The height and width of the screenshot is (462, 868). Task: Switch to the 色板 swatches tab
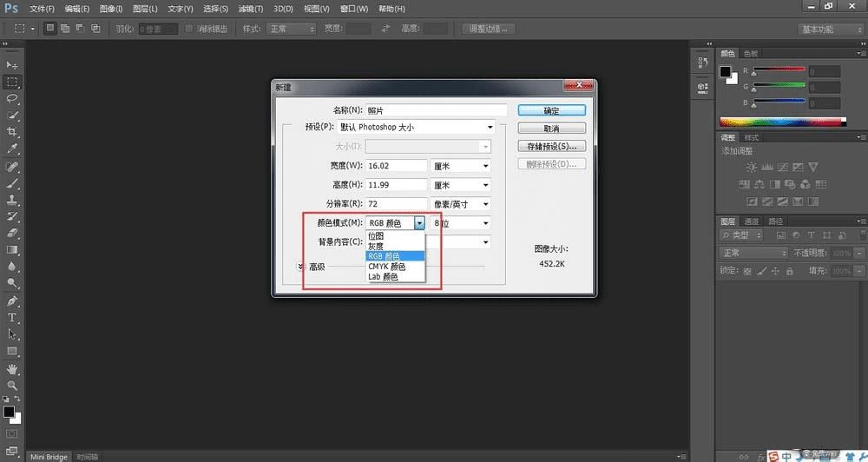tap(751, 53)
